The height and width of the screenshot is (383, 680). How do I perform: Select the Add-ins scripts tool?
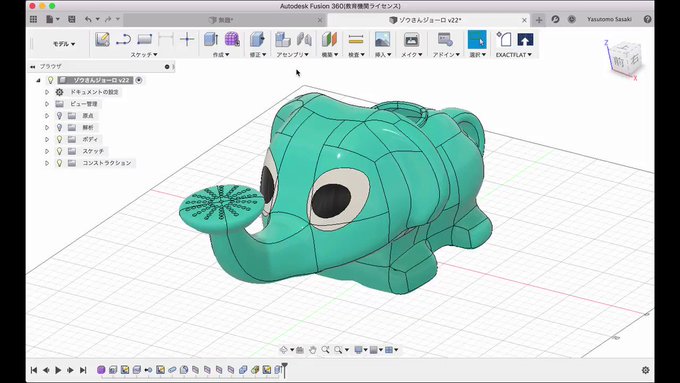pos(445,39)
